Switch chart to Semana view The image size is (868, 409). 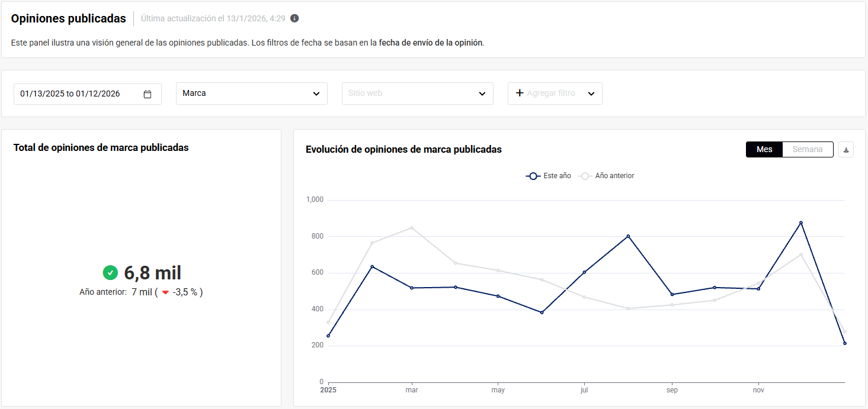coord(808,149)
